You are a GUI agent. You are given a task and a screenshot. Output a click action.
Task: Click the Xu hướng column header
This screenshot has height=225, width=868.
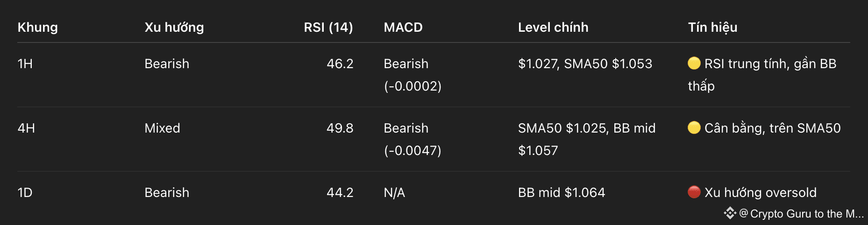click(174, 27)
